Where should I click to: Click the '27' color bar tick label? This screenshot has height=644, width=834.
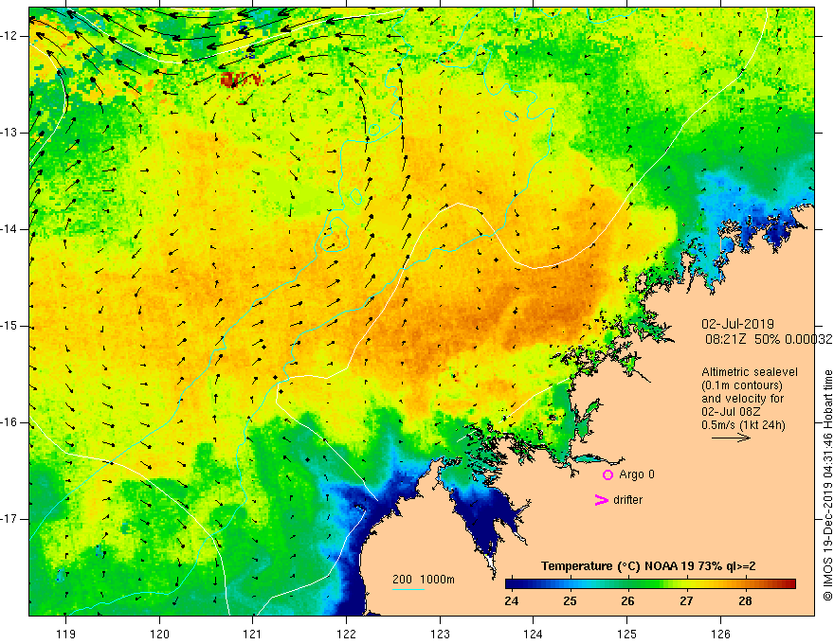(686, 601)
